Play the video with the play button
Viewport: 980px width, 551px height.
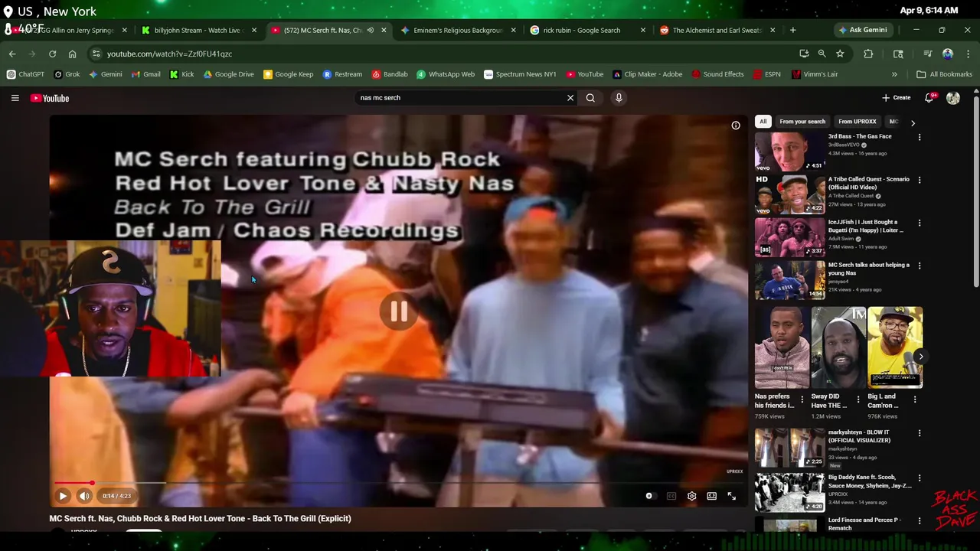(63, 496)
